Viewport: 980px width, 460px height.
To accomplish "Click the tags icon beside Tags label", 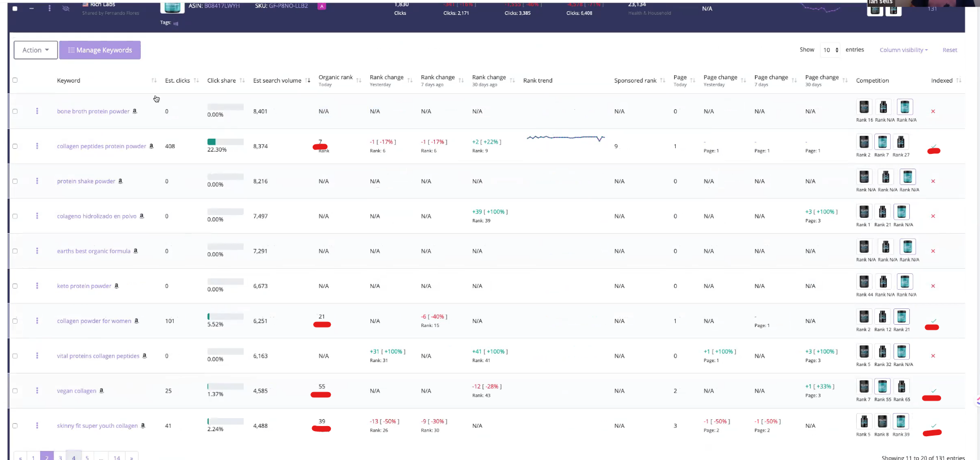I will click(x=176, y=23).
